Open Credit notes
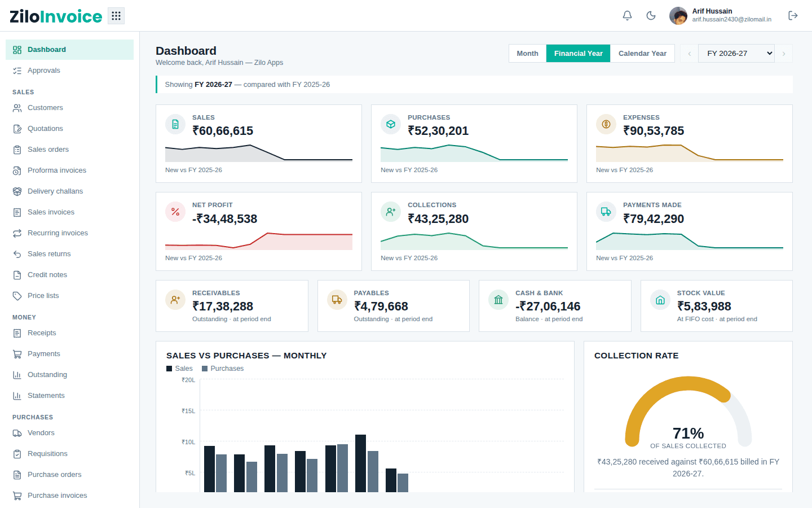Viewport: 812px width, 508px height. [69, 275]
